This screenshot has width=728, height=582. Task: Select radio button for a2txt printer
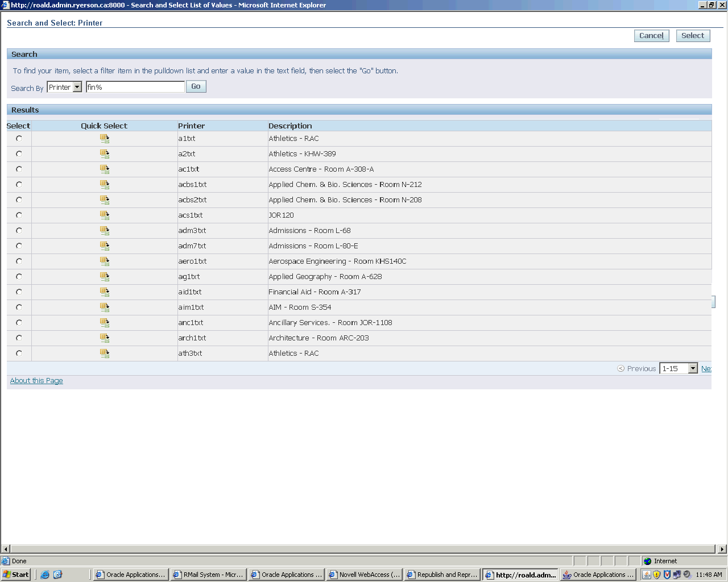click(x=19, y=154)
